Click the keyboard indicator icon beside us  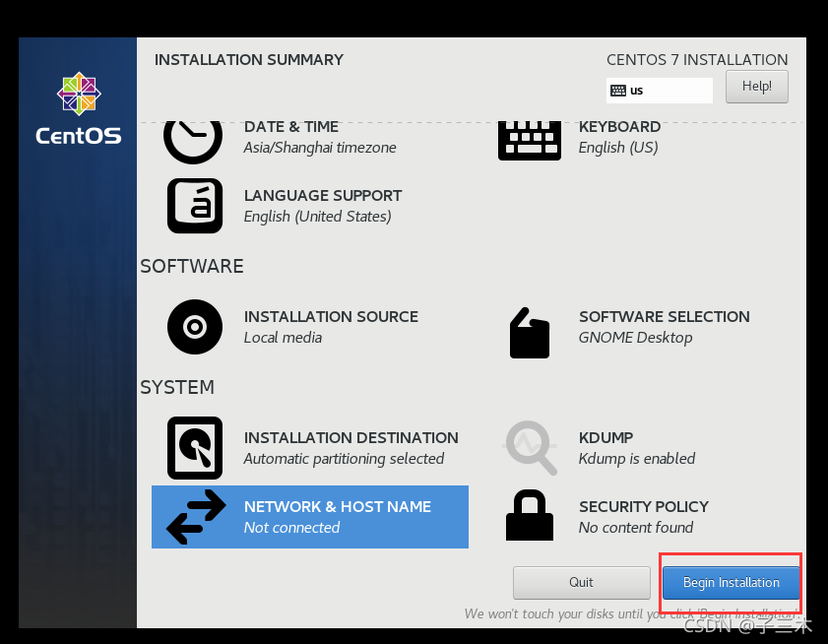[x=618, y=91]
